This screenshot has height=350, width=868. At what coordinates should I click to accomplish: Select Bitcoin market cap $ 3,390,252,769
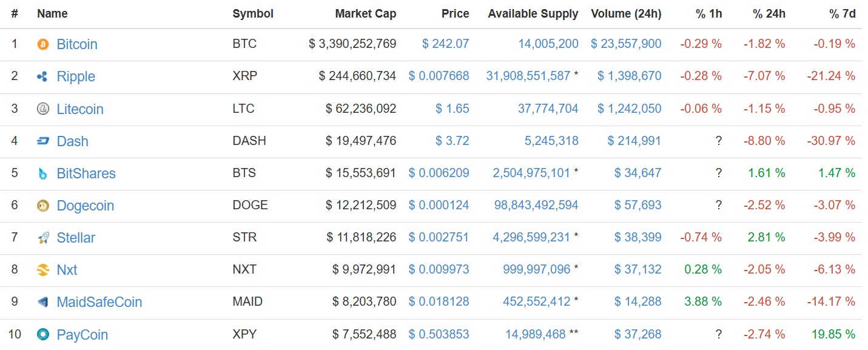point(352,44)
